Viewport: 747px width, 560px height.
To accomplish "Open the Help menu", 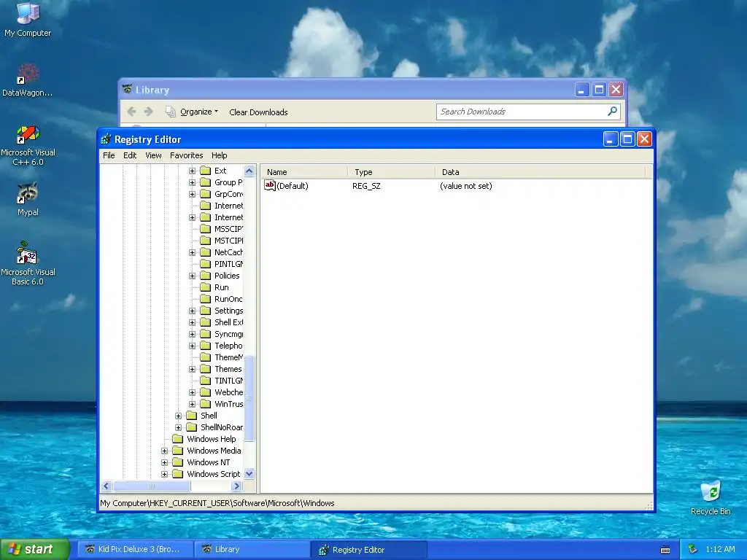I will (219, 155).
